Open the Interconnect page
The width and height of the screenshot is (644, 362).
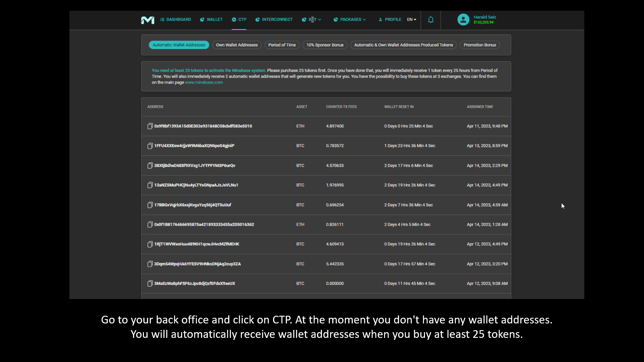(x=274, y=19)
